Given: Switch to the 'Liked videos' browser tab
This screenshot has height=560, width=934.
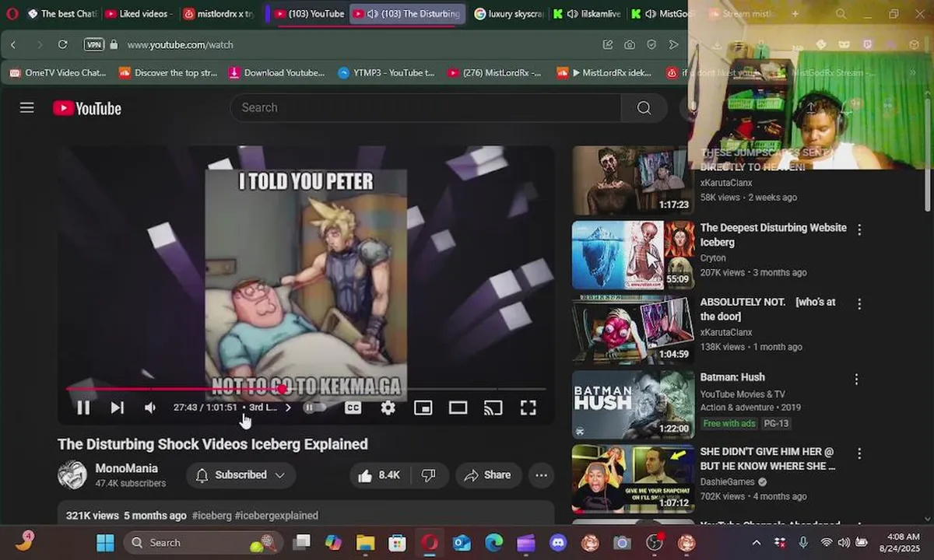Looking at the screenshot, I should click(138, 13).
